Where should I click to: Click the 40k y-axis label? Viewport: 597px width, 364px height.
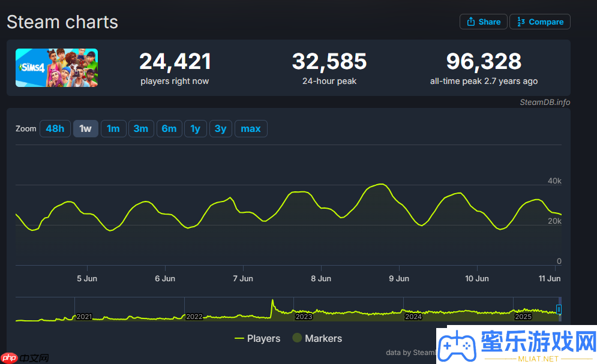(x=554, y=181)
